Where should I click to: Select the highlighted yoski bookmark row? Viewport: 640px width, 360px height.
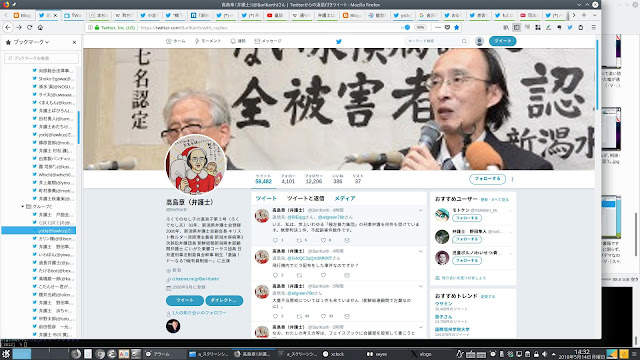(x=39, y=231)
